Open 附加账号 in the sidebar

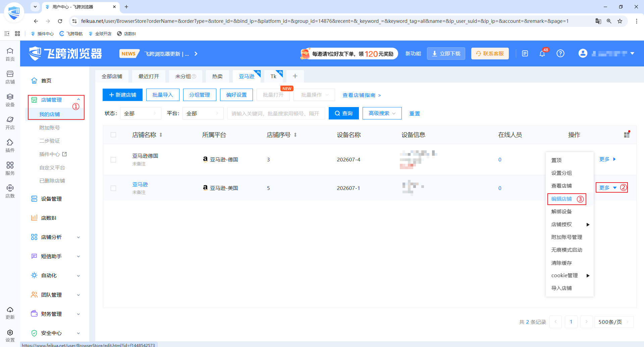[50, 128]
